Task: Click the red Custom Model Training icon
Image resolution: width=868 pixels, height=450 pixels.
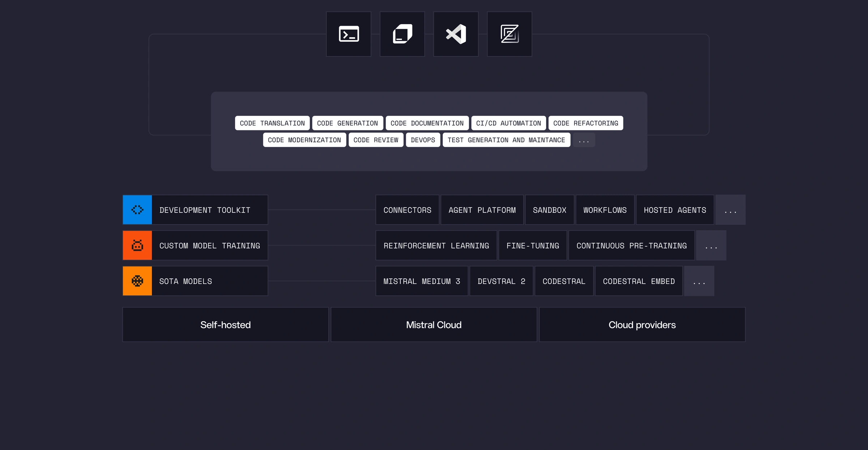Action: point(137,245)
